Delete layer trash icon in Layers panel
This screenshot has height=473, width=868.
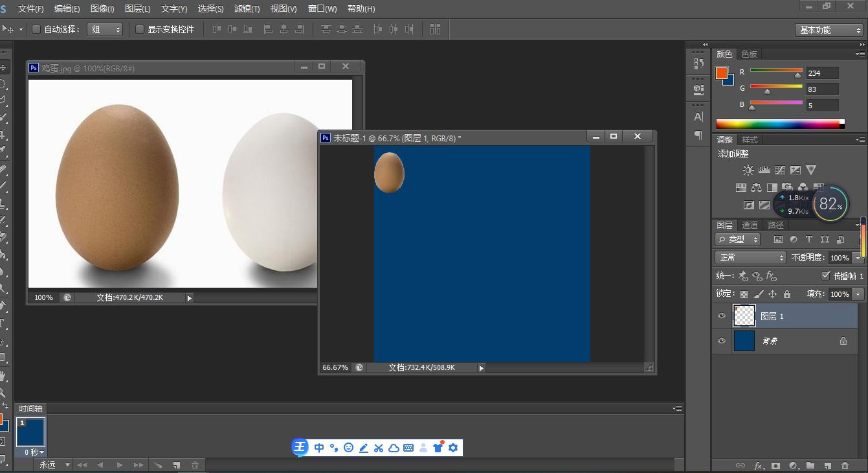[845, 466]
